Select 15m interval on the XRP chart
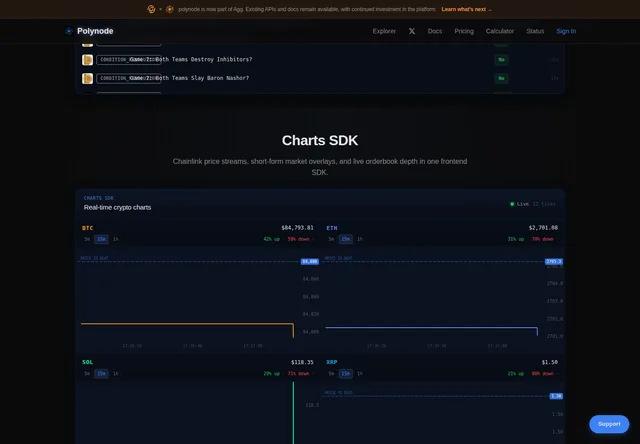 tap(346, 373)
